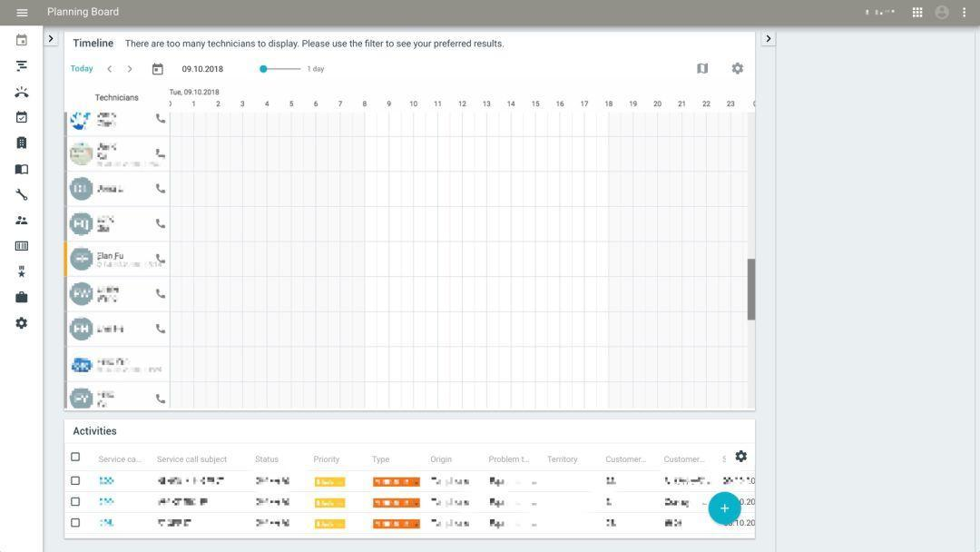Go to the next day in timeline

coord(130,69)
